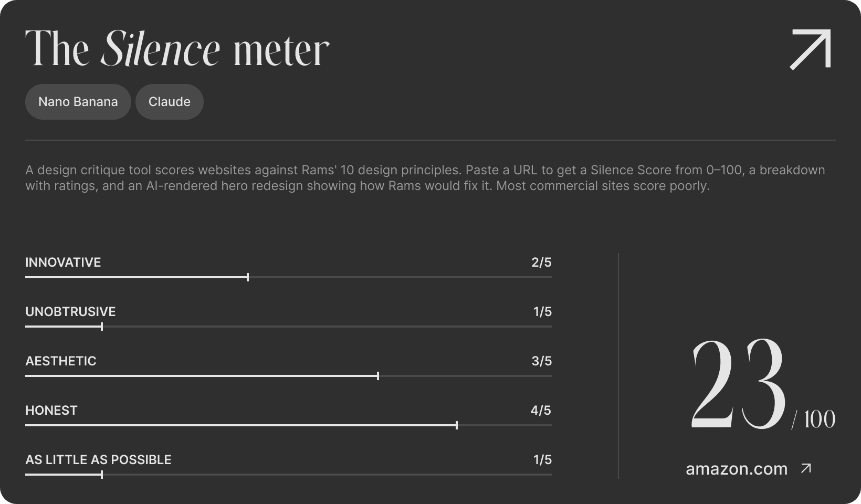The width and height of the screenshot is (861, 504).
Task: Click the 2/5 score next to Innovative
Action: point(541,262)
